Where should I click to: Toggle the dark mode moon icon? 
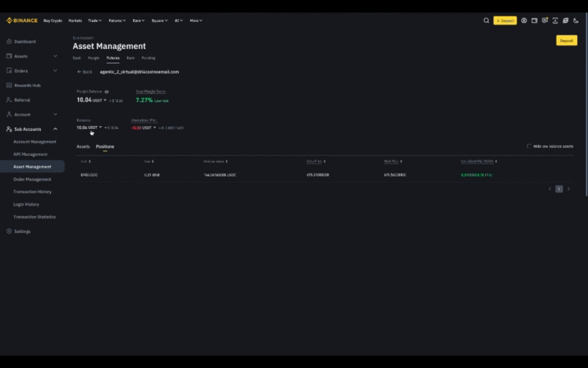(x=576, y=20)
